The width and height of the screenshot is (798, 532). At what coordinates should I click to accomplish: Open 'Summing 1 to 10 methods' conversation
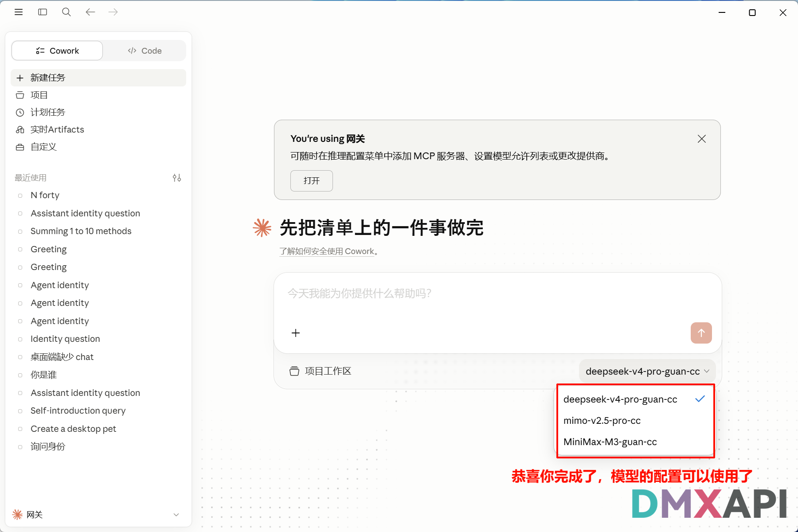click(x=98, y=231)
